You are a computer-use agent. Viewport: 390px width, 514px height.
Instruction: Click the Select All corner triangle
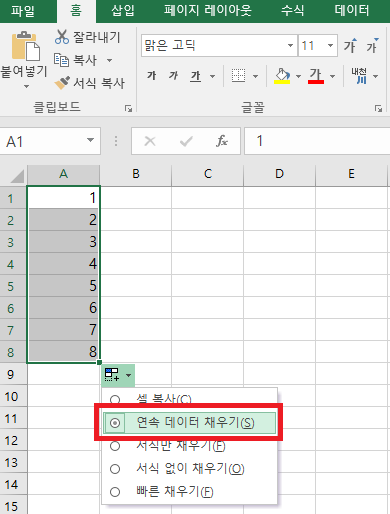point(17,176)
